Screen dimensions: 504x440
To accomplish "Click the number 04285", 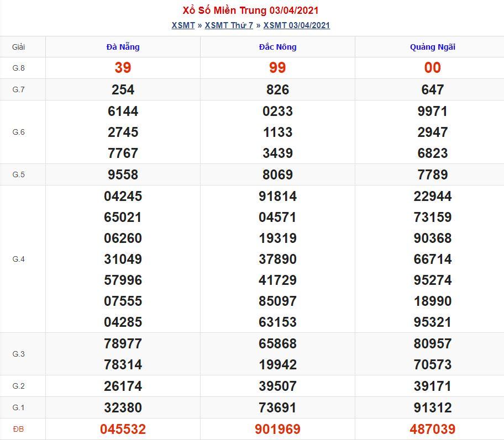I will [123, 322].
